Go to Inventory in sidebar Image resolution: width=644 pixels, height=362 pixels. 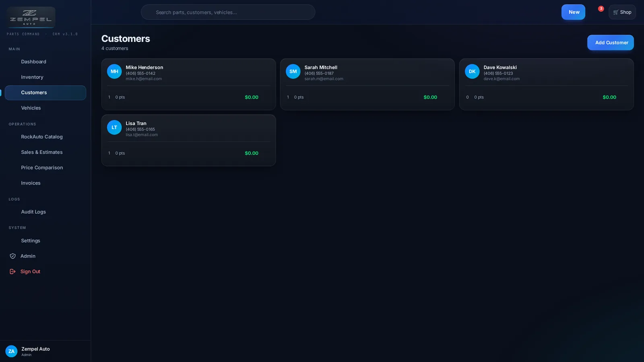45,77
